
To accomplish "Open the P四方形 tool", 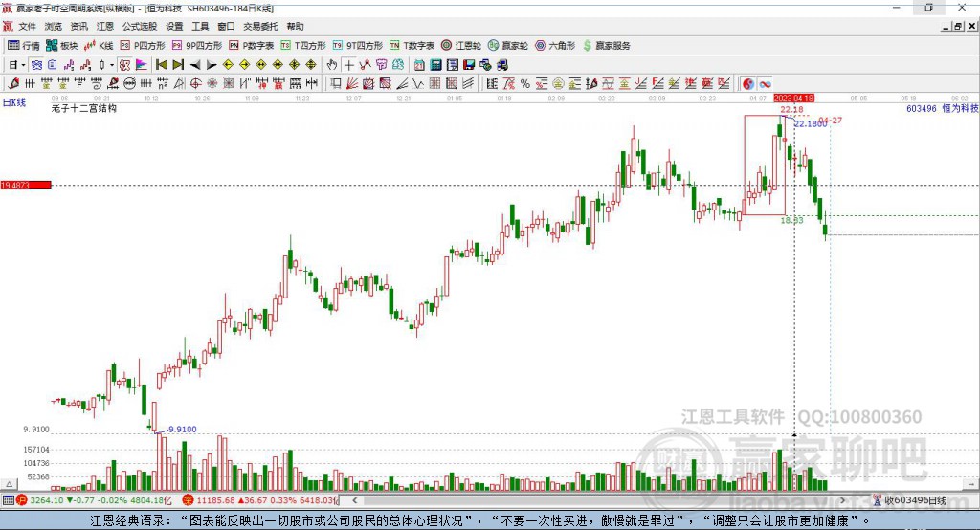I will tap(142, 46).
